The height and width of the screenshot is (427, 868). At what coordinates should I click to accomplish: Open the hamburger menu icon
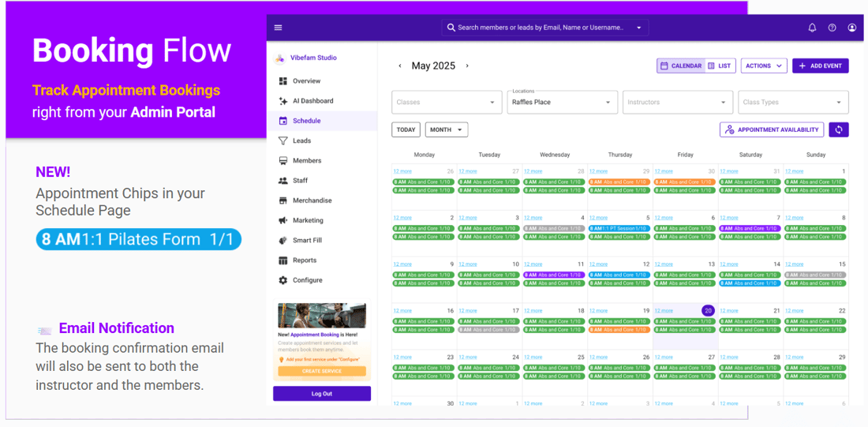point(278,28)
